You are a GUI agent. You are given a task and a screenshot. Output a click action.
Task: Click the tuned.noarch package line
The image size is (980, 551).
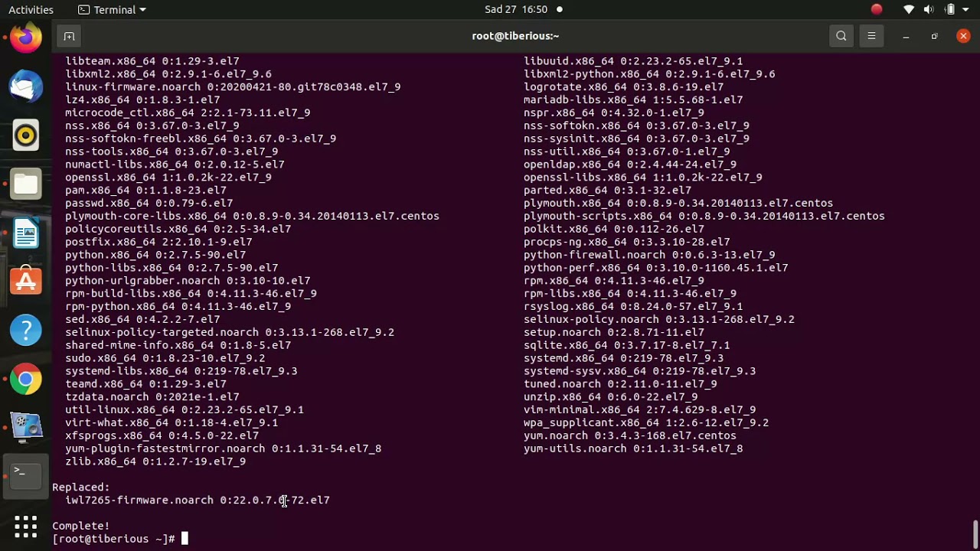coord(620,383)
